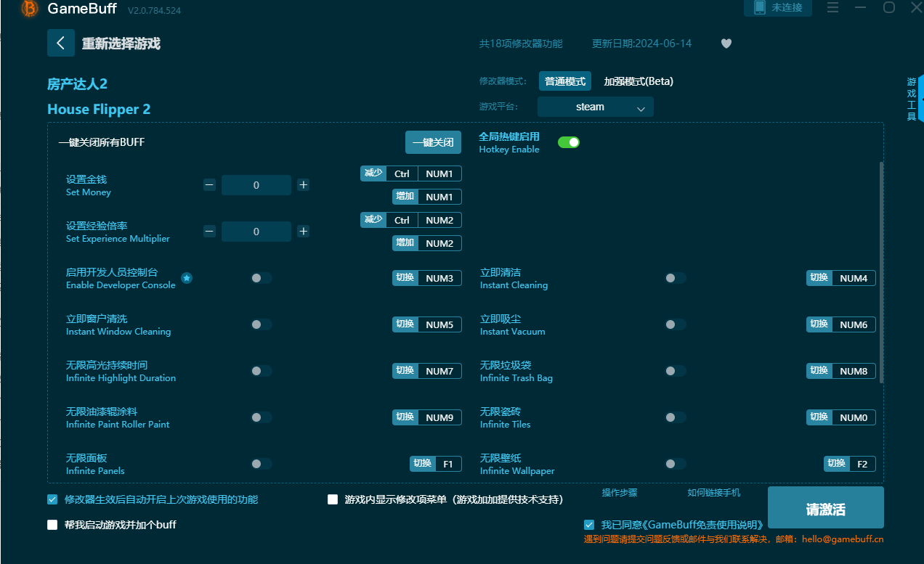This screenshot has height=564, width=924.
Task: Click the heart favorite icon
Action: click(x=726, y=44)
